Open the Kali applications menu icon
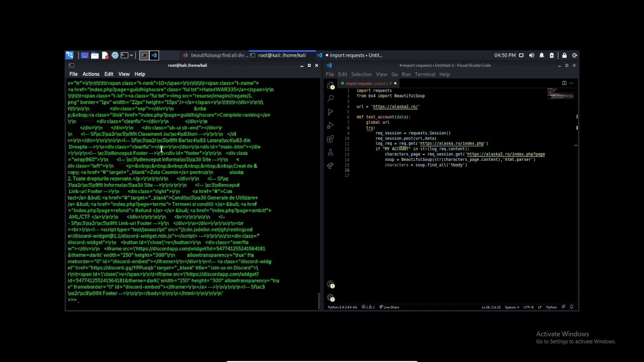 point(69,55)
